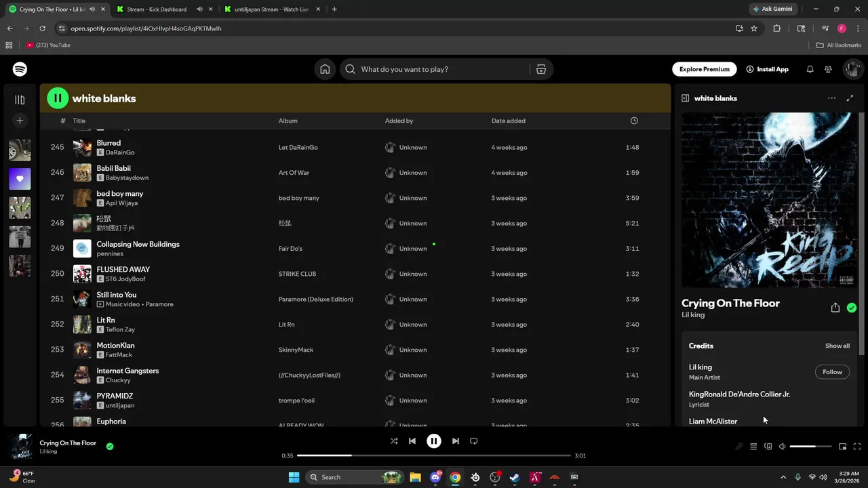Toggle saved checkmark beside now-playing title in bottom bar

110,446
